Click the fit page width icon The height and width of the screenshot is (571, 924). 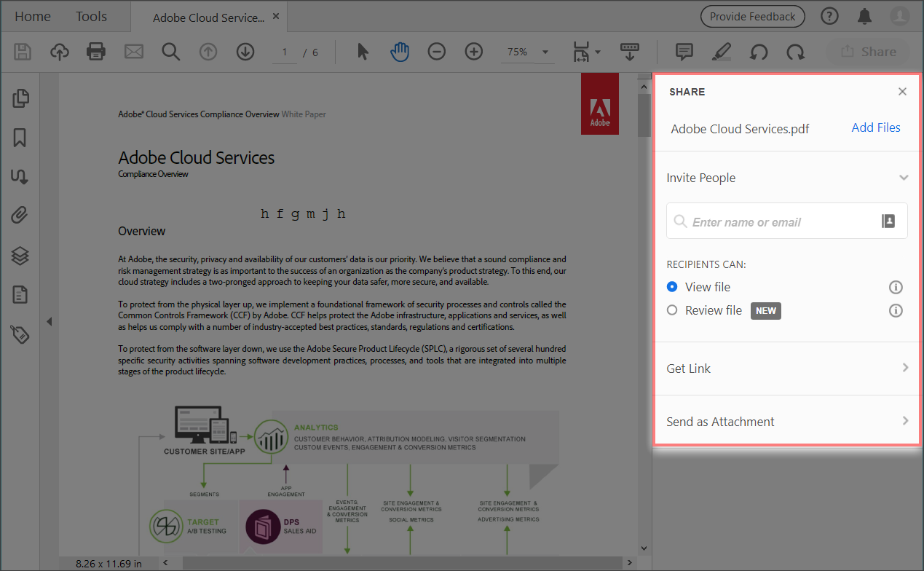tap(581, 52)
